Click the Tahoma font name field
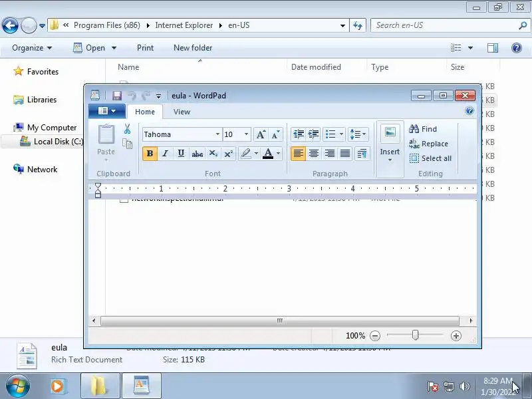This screenshot has height=399, width=532. click(x=179, y=134)
